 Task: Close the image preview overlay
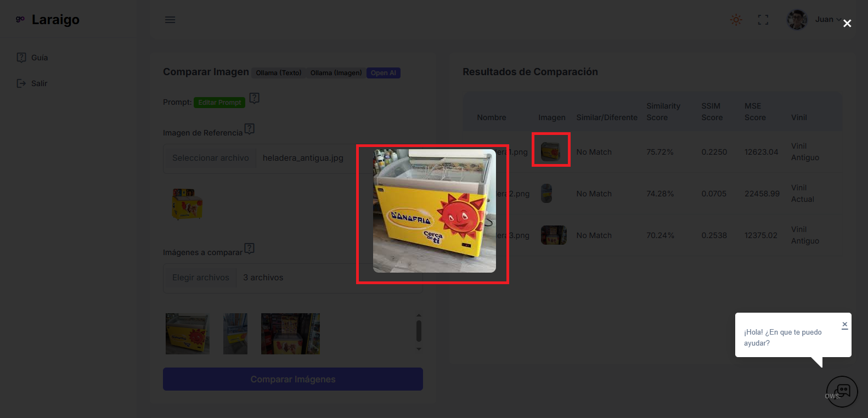[x=847, y=23]
